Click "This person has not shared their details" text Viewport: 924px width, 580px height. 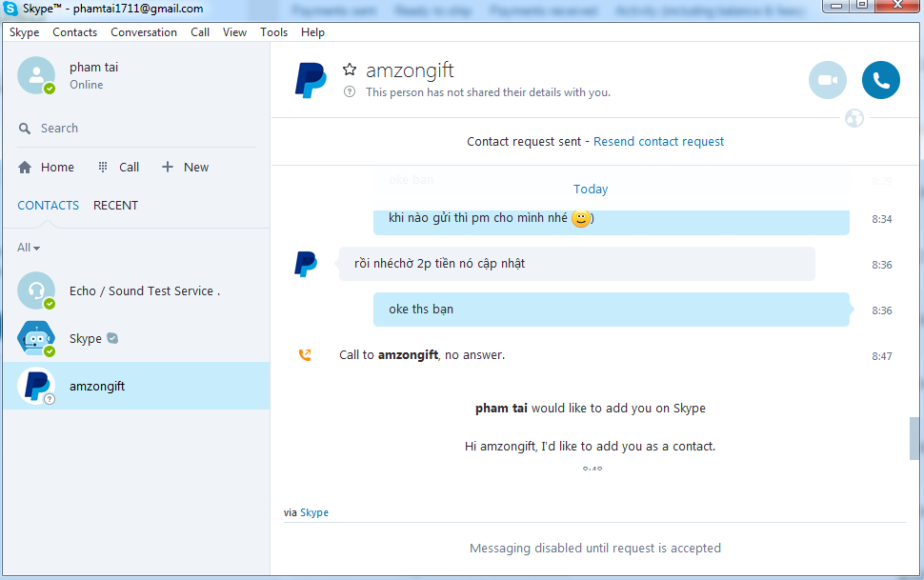pos(488,92)
